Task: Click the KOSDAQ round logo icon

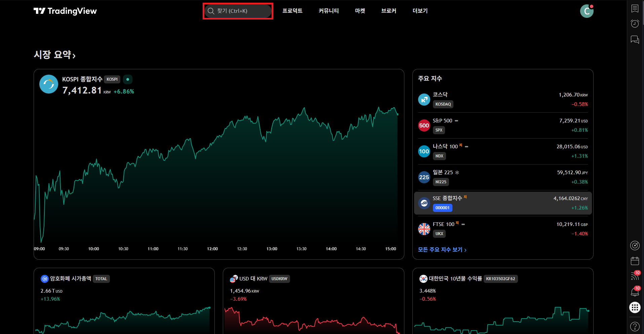Action: (x=424, y=100)
